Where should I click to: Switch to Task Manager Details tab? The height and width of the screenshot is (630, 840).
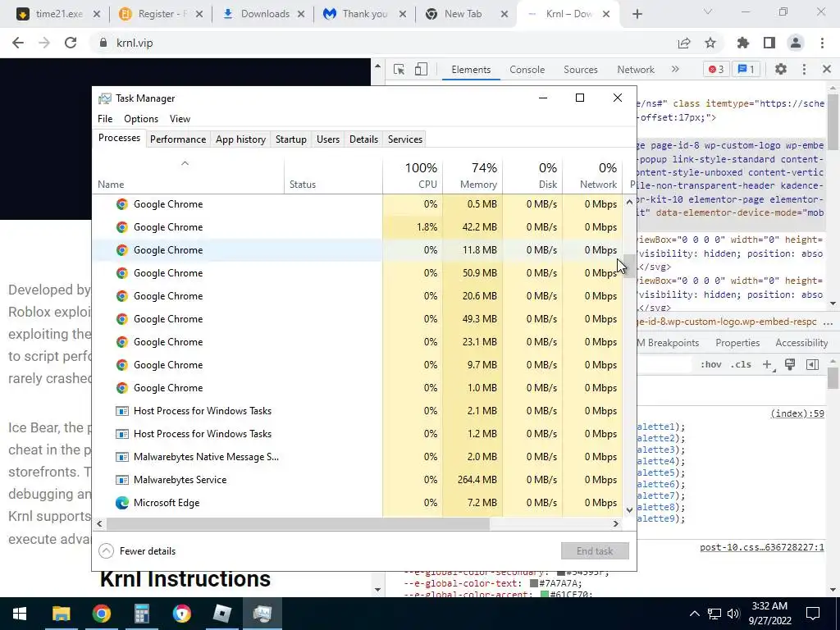click(363, 139)
